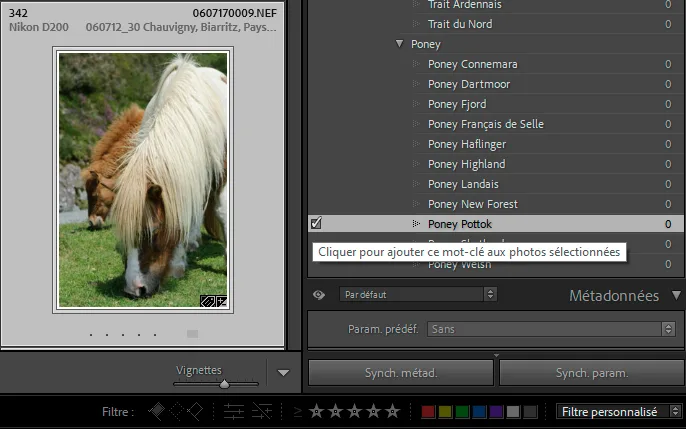Set filter to five stars
The height and width of the screenshot is (429, 686).
tap(392, 411)
